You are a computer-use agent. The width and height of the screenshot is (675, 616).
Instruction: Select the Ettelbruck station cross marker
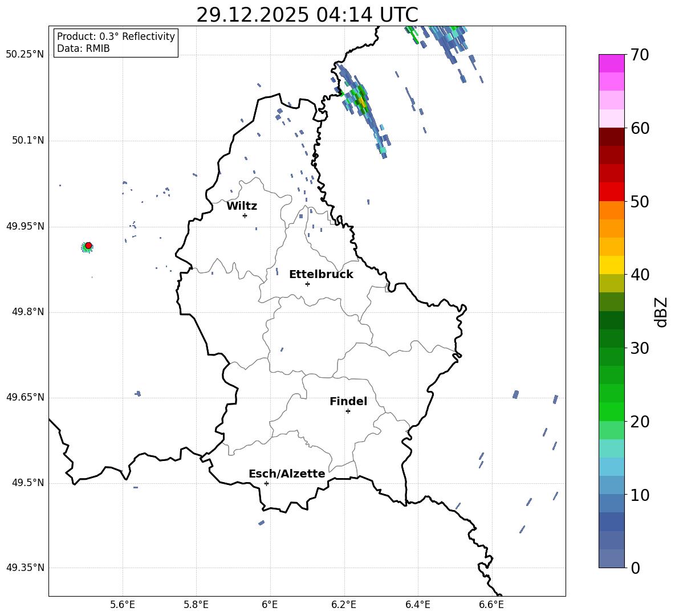point(307,284)
